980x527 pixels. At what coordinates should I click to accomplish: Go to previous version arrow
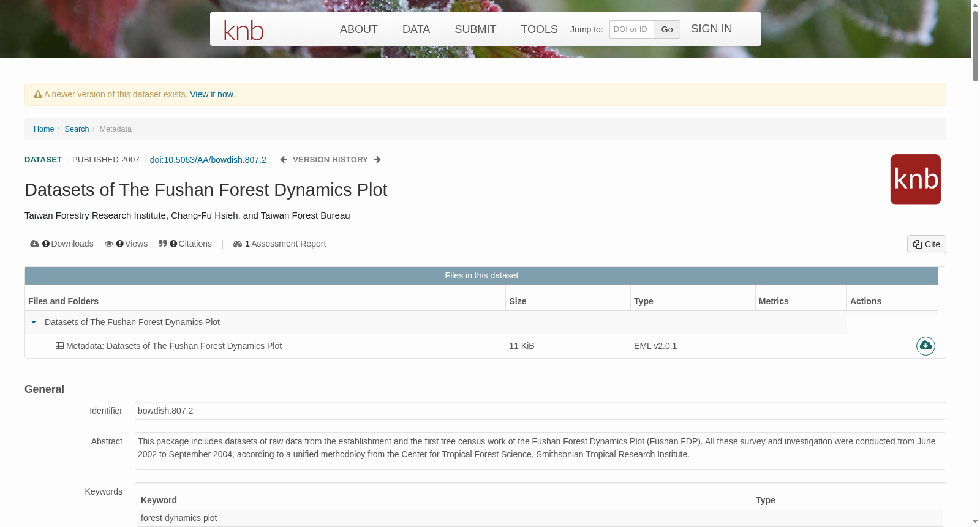click(284, 160)
